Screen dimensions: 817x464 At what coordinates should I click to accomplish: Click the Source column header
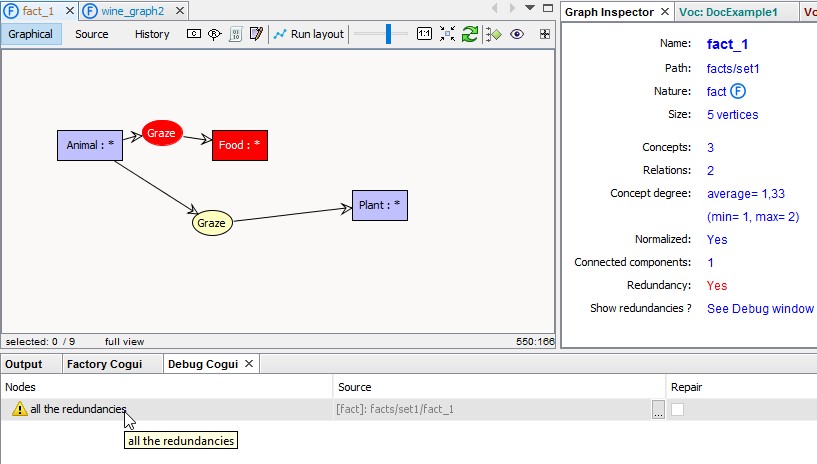(499, 387)
